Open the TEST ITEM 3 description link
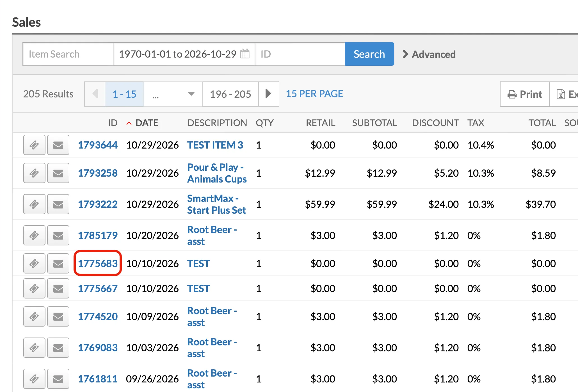 (215, 145)
